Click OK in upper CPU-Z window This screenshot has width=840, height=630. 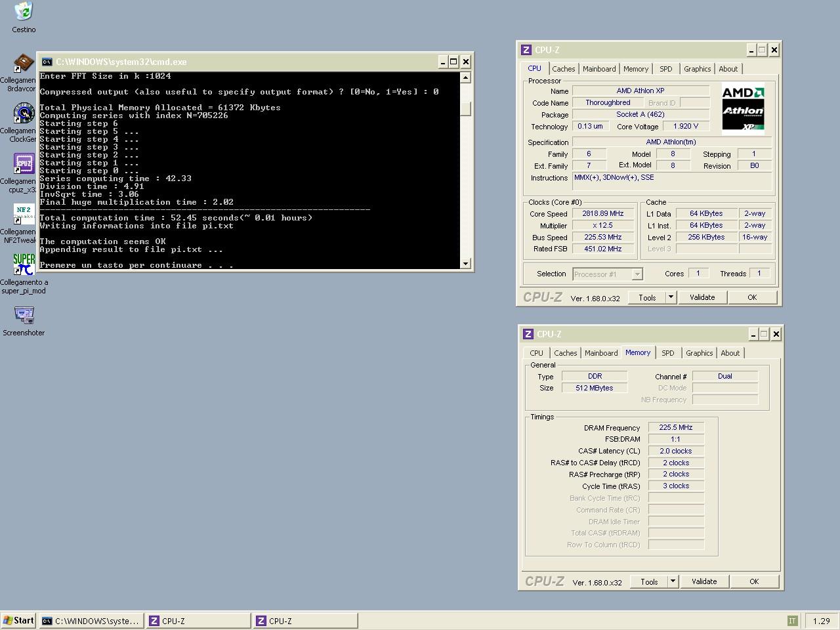click(x=752, y=297)
